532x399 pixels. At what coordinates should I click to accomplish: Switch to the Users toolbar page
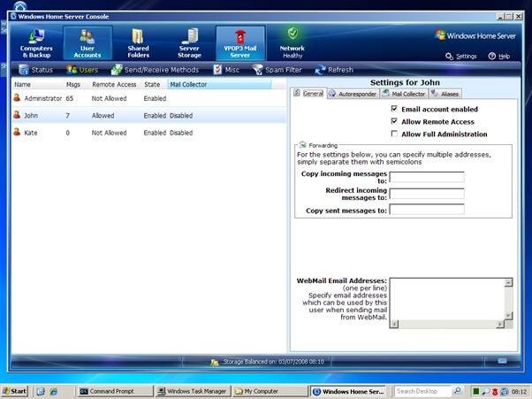(82, 70)
